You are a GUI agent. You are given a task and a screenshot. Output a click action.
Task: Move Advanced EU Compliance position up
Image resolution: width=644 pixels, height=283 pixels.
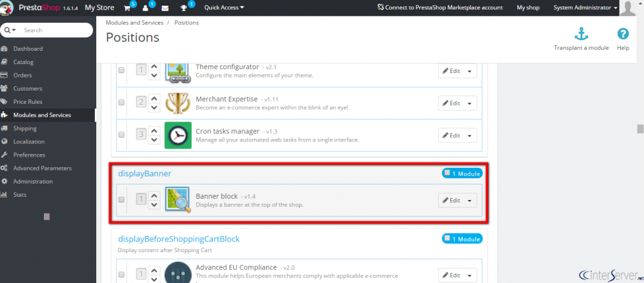(153, 270)
